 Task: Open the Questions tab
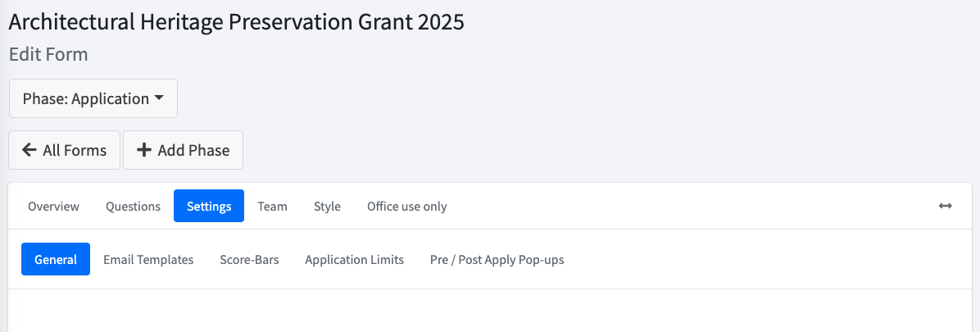(x=133, y=206)
